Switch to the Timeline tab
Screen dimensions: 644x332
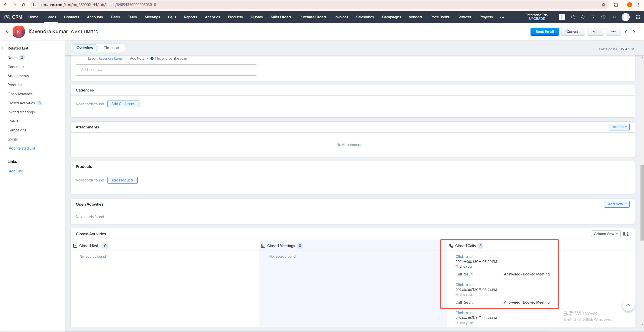pyautogui.click(x=111, y=48)
